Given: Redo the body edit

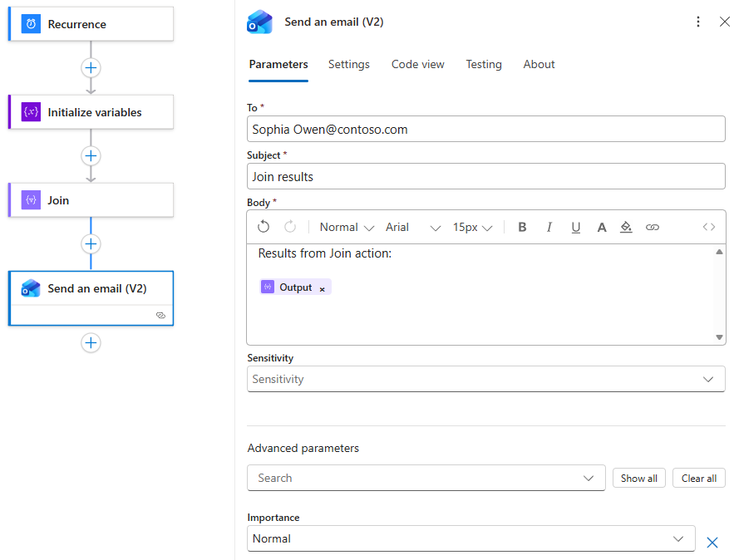Looking at the screenshot, I should pyautogui.click(x=290, y=227).
